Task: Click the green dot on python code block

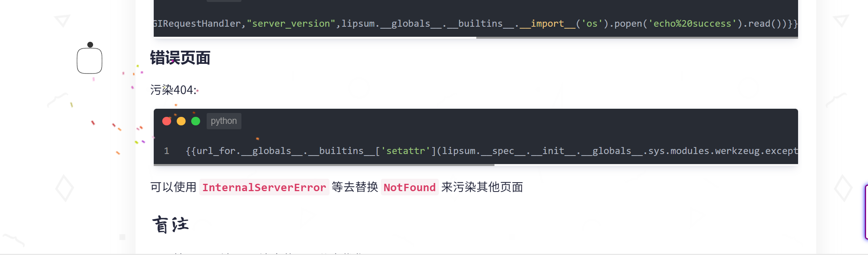Action: point(196,121)
